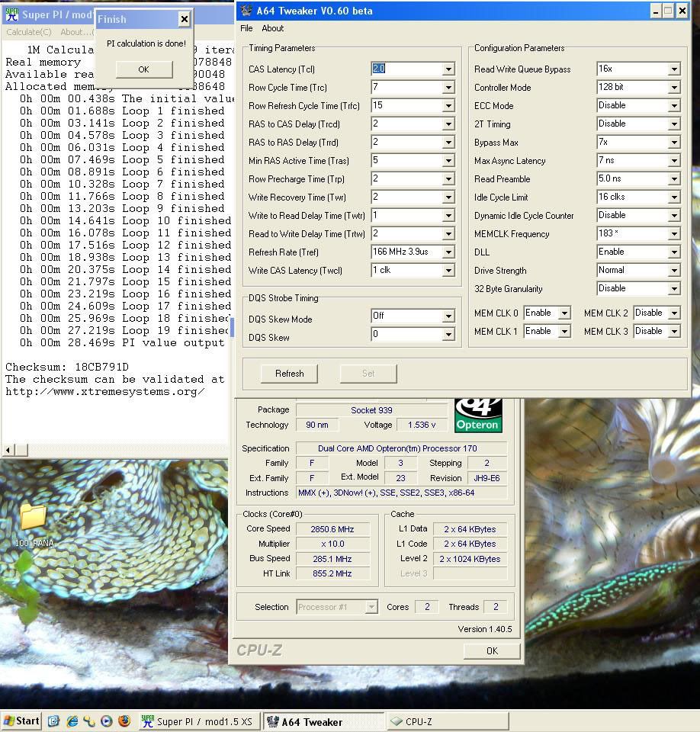Expand Min RAS Active Time (Tras) dropdown
Viewport: 700px width, 732px height.
coord(449,161)
